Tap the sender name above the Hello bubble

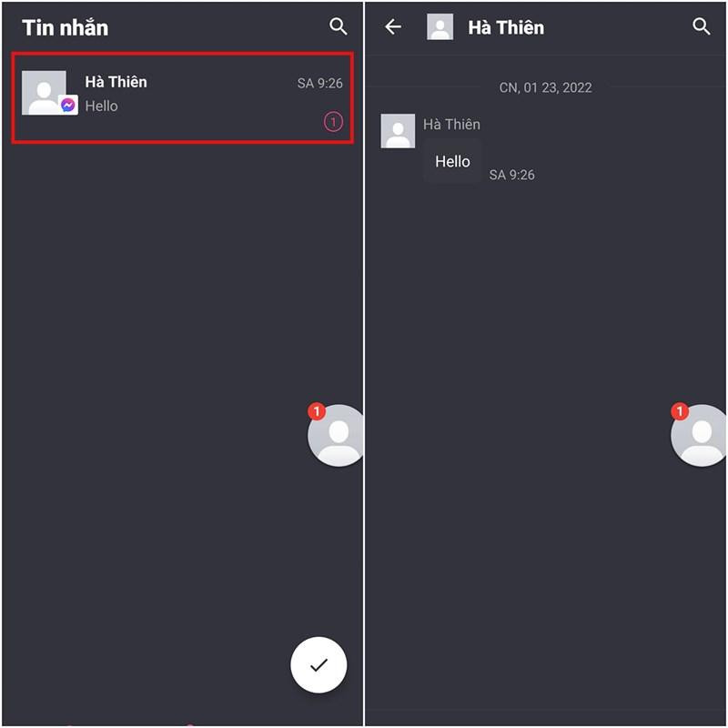[451, 125]
